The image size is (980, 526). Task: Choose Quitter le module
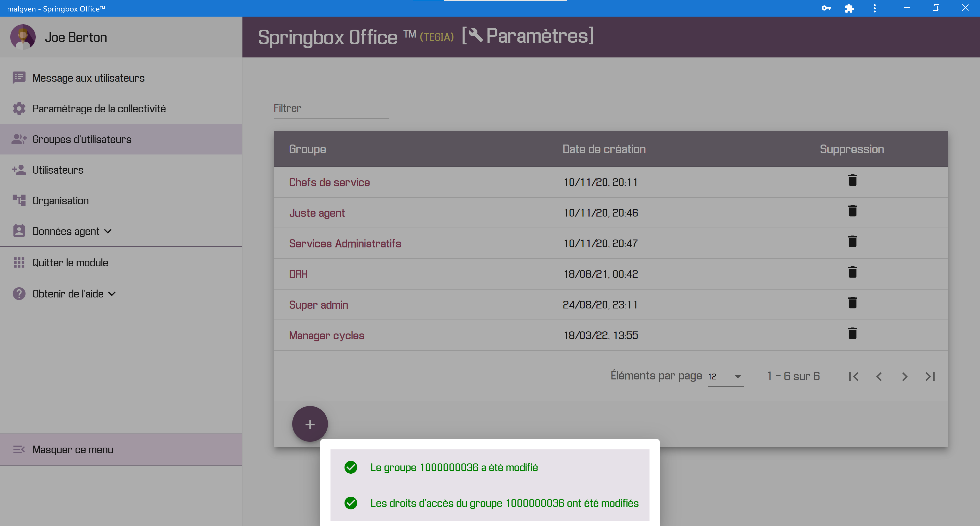(x=121, y=262)
